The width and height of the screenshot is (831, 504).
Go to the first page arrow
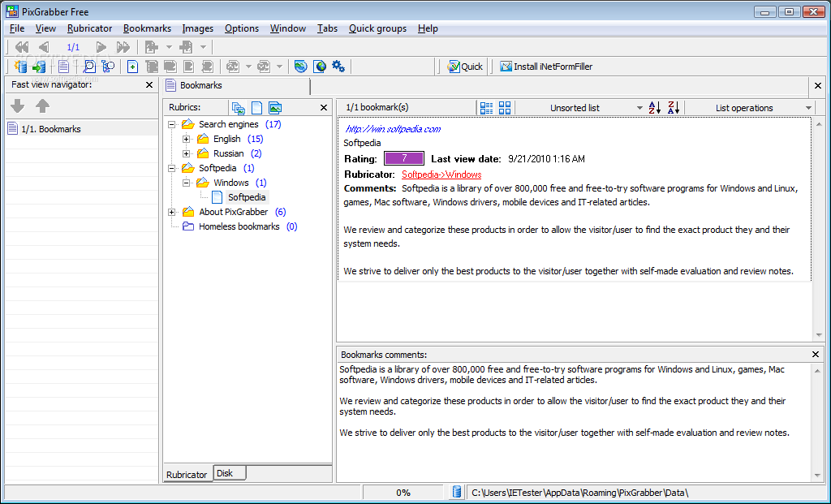pos(21,47)
